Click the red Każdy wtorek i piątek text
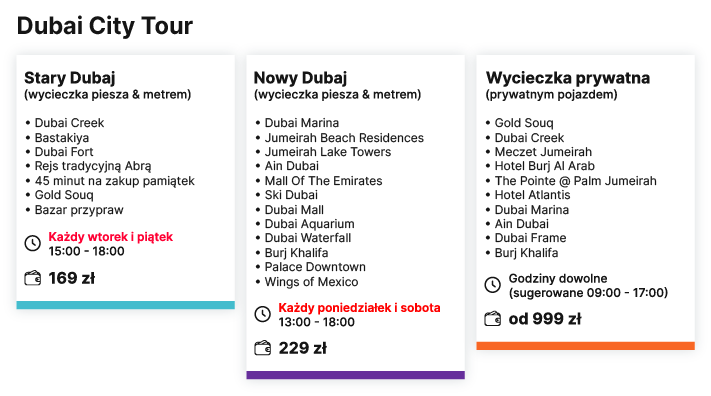This screenshot has height=396, width=711. pos(111,237)
